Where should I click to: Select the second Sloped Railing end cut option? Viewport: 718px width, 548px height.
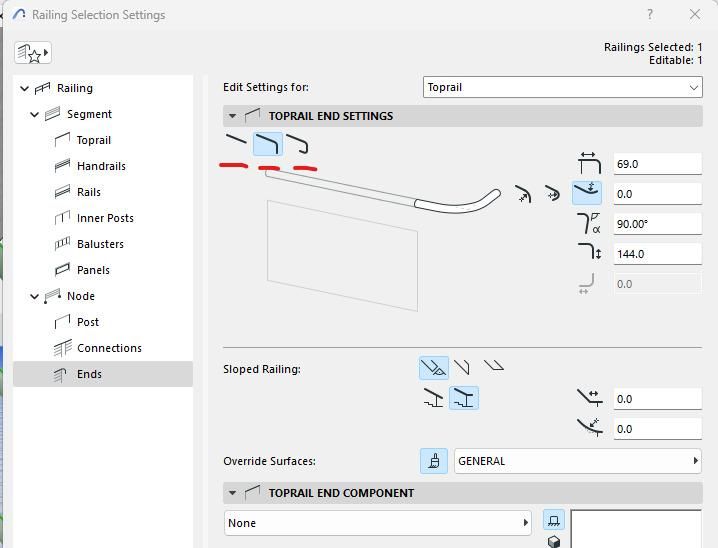(462, 367)
